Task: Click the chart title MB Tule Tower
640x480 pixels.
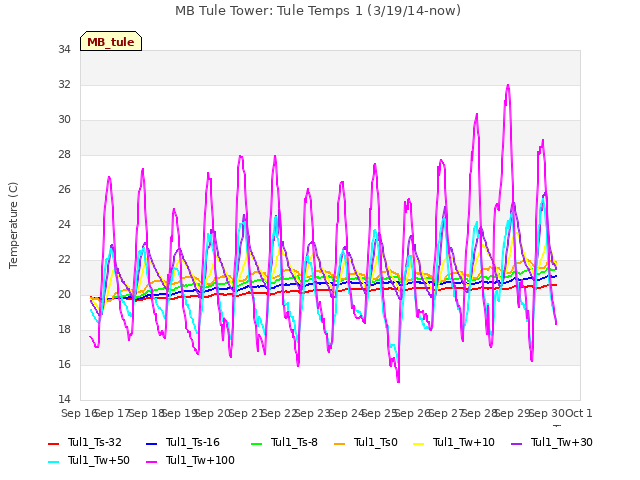Action: coord(318,10)
